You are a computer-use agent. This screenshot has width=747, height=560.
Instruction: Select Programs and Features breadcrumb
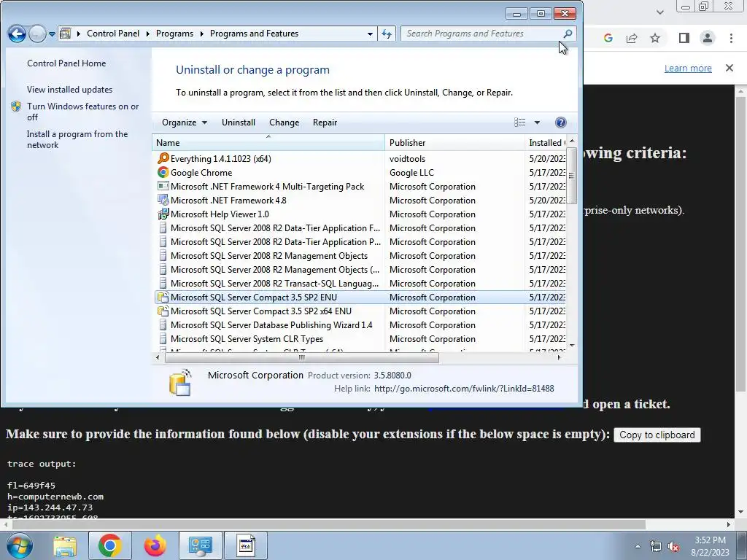254,34
